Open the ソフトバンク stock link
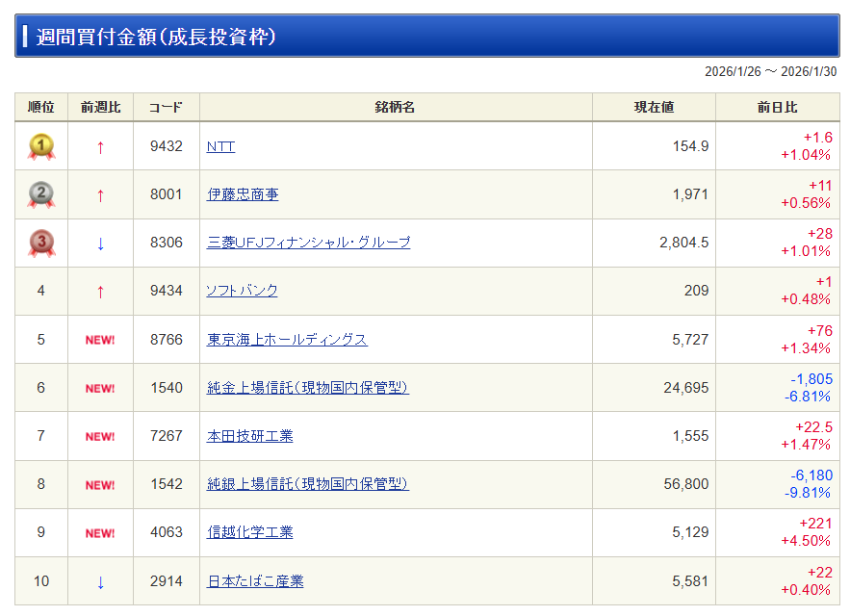The width and height of the screenshot is (850, 616). pyautogui.click(x=242, y=291)
